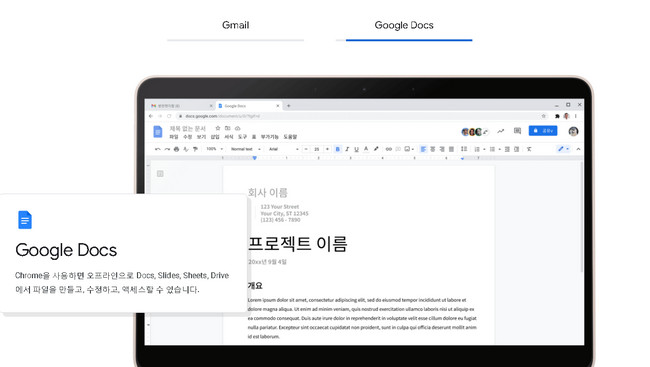Open the account avatar in Docs header
The height and width of the screenshot is (367, 650).
573,131
